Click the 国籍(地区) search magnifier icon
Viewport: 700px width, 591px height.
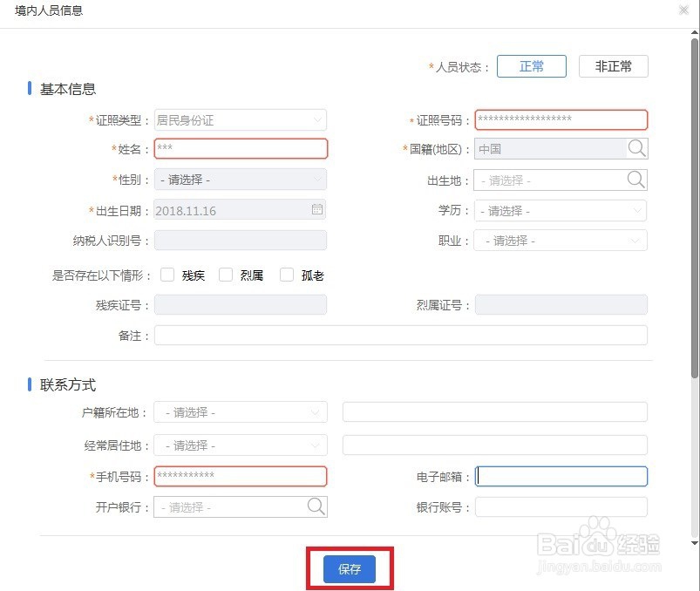click(636, 148)
